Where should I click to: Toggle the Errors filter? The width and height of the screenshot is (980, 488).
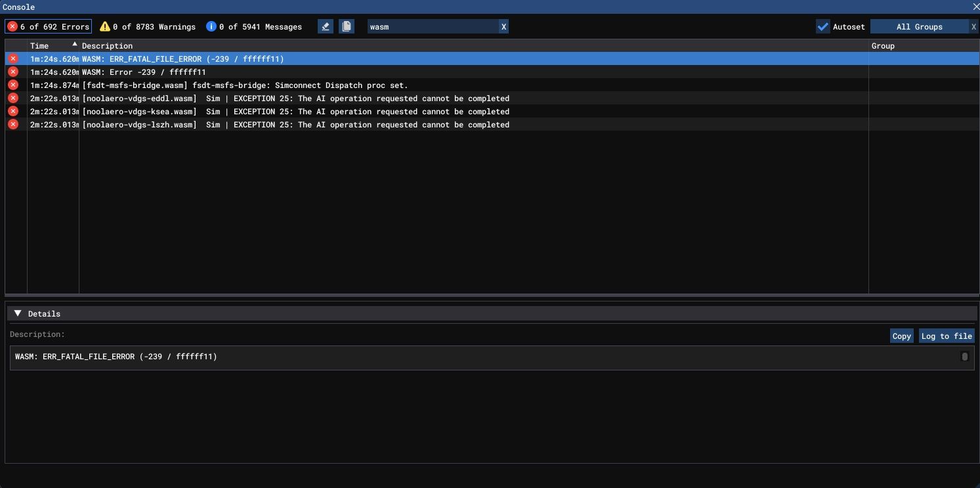point(48,26)
